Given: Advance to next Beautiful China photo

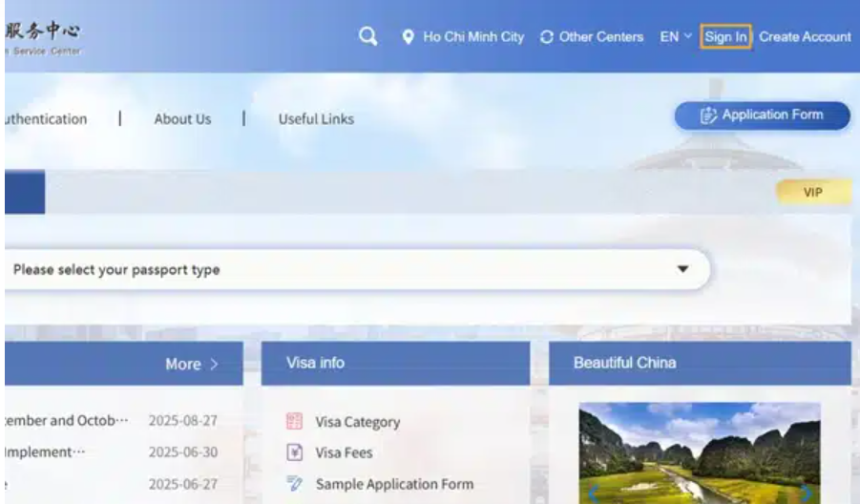Looking at the screenshot, I should coord(806,493).
